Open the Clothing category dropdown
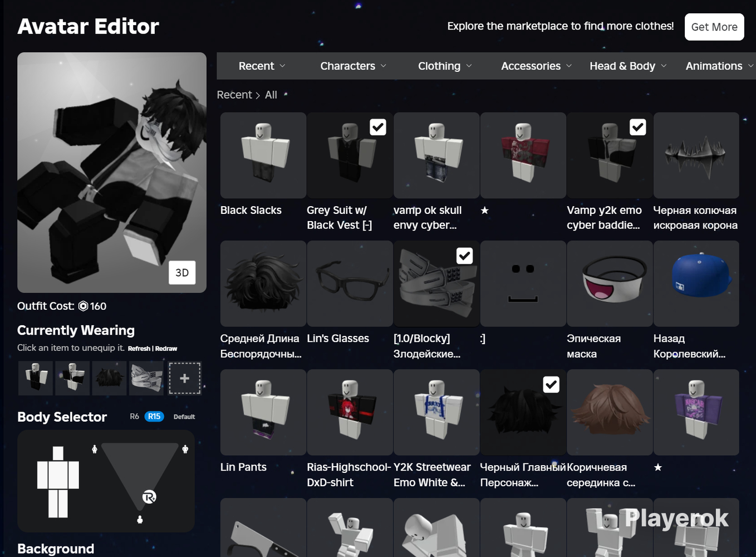 [x=445, y=66]
